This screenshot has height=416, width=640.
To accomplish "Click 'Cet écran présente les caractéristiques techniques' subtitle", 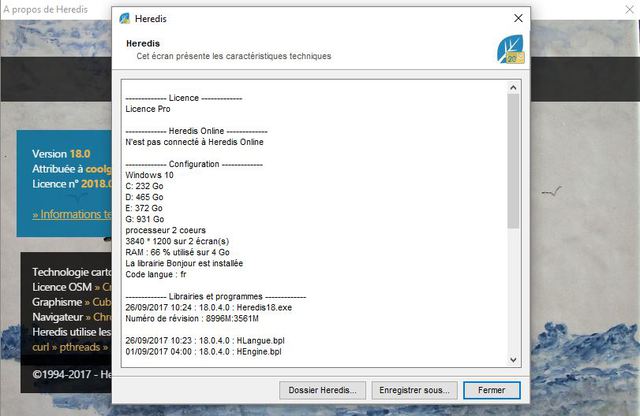I will (x=234, y=56).
